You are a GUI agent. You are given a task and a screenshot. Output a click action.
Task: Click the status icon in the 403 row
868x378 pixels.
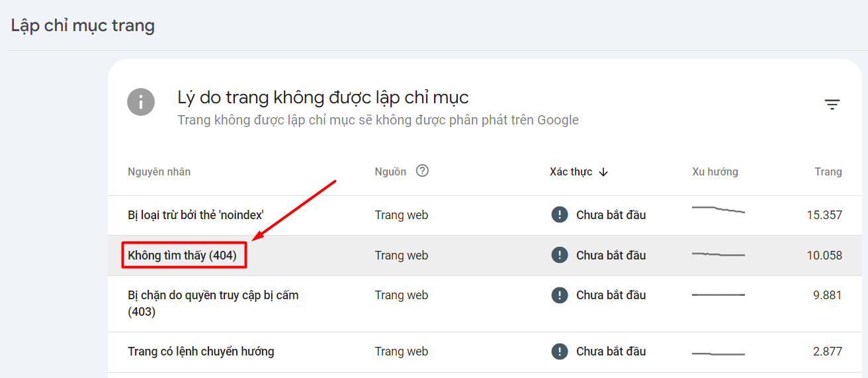pyautogui.click(x=560, y=295)
